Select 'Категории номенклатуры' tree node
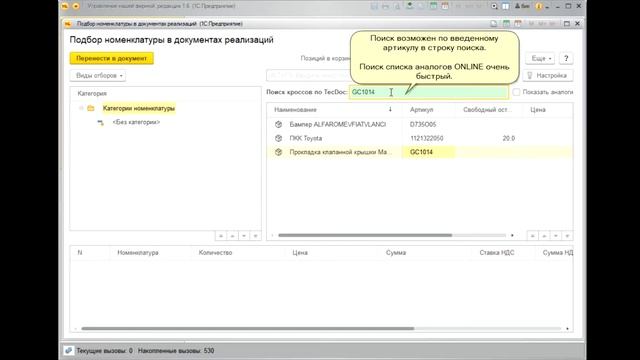Screen dimensions: 640x360 (x=139, y=108)
